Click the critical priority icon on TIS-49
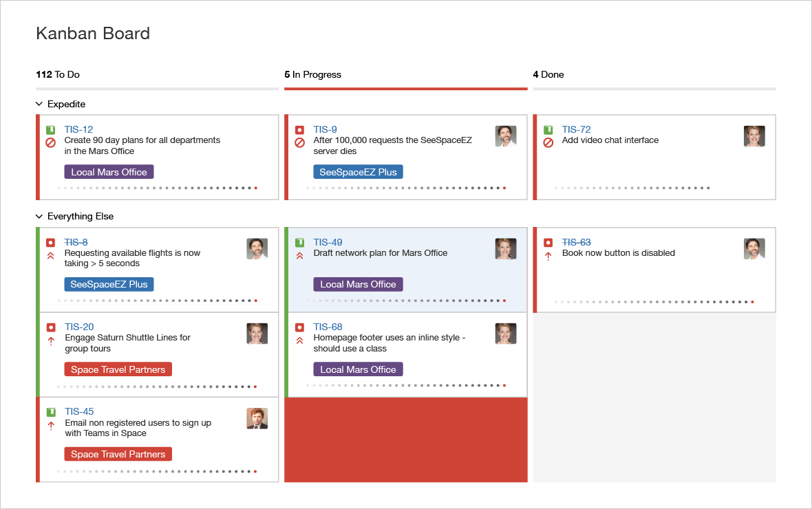 tap(299, 256)
